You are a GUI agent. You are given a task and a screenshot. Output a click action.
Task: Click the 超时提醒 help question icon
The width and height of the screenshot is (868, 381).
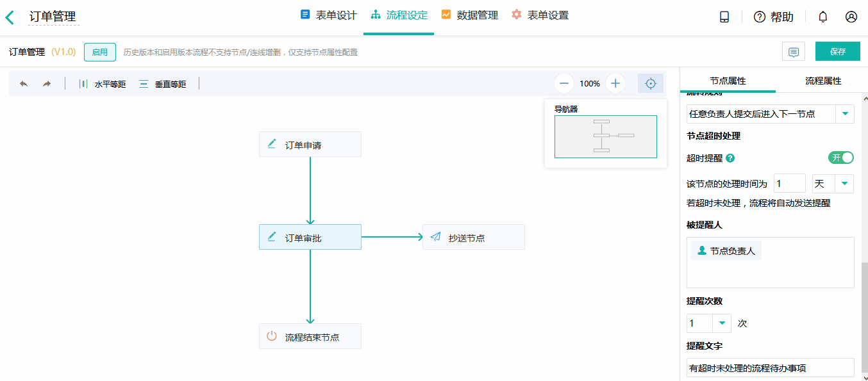coord(730,158)
